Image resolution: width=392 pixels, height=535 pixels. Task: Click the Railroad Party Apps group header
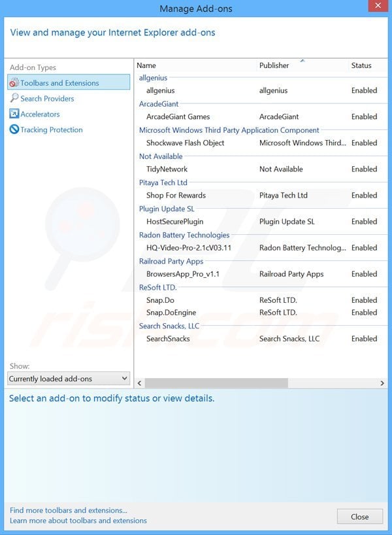[171, 262]
